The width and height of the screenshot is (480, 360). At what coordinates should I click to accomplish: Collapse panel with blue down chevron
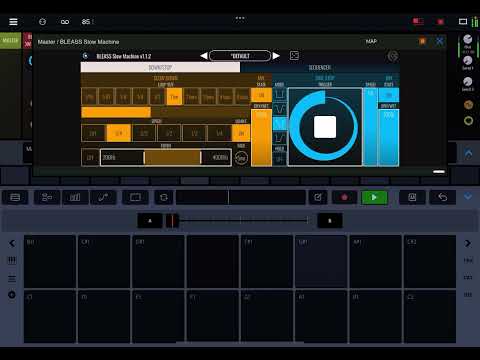click(468, 197)
